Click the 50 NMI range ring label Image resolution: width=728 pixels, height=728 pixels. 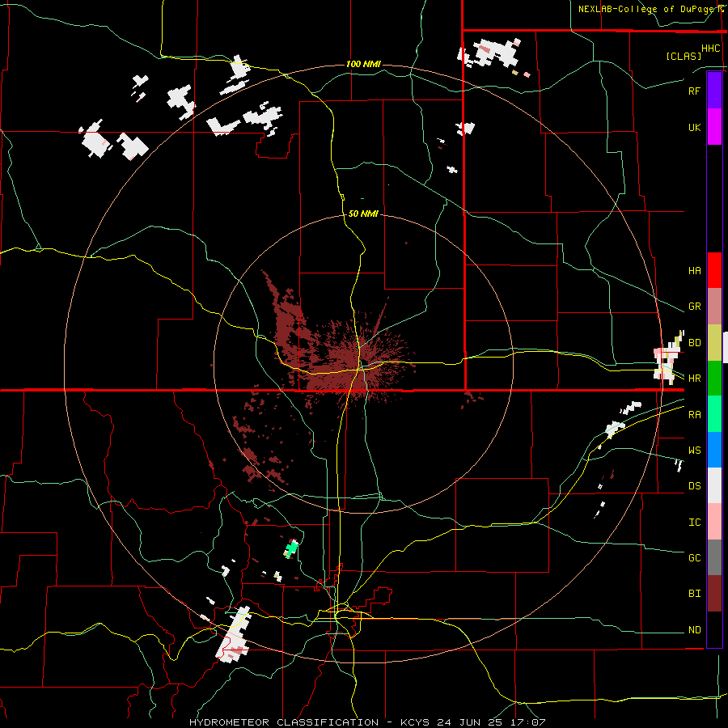(363, 214)
